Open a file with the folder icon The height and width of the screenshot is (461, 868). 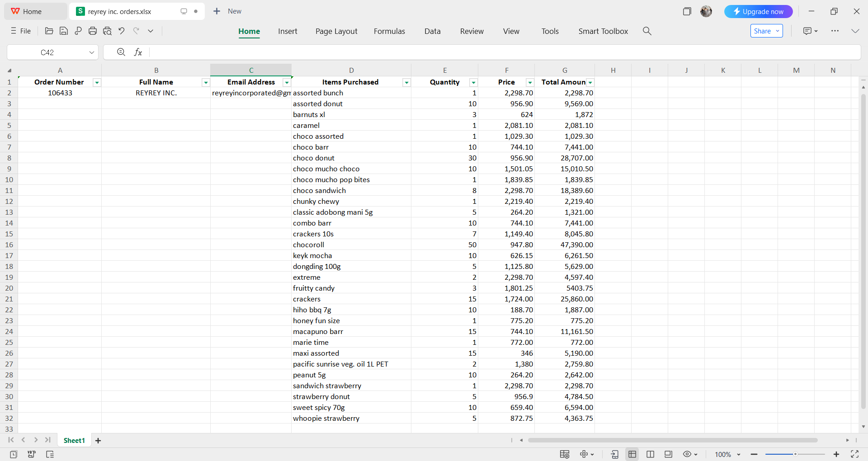click(49, 31)
